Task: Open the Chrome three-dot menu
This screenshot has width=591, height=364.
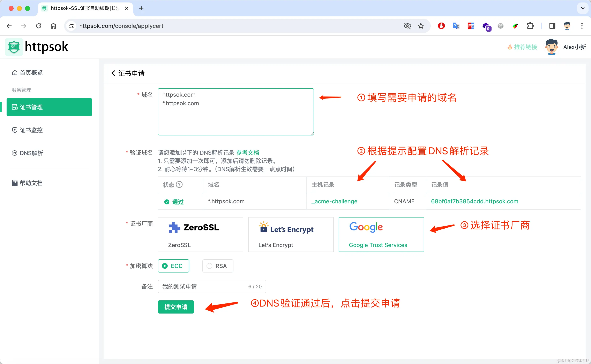Action: click(x=582, y=26)
